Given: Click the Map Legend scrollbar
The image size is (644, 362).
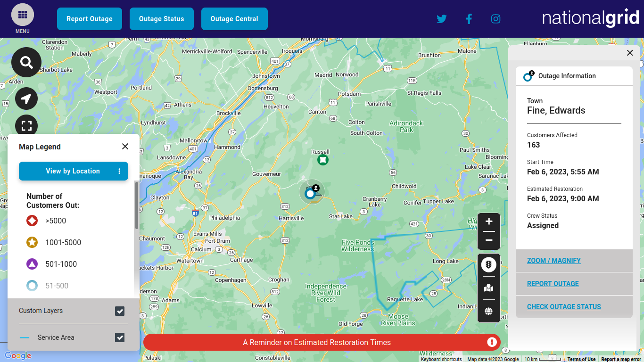Looking at the screenshot, I should click(137, 206).
